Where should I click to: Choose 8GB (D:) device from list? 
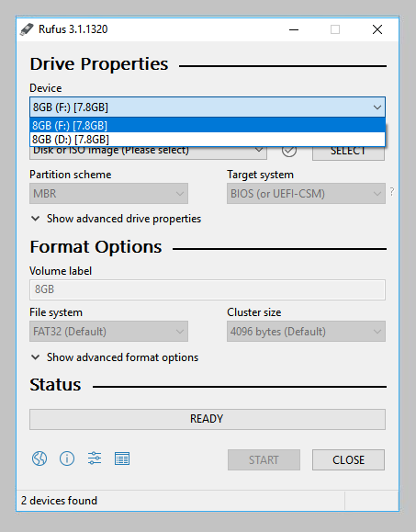point(208,140)
